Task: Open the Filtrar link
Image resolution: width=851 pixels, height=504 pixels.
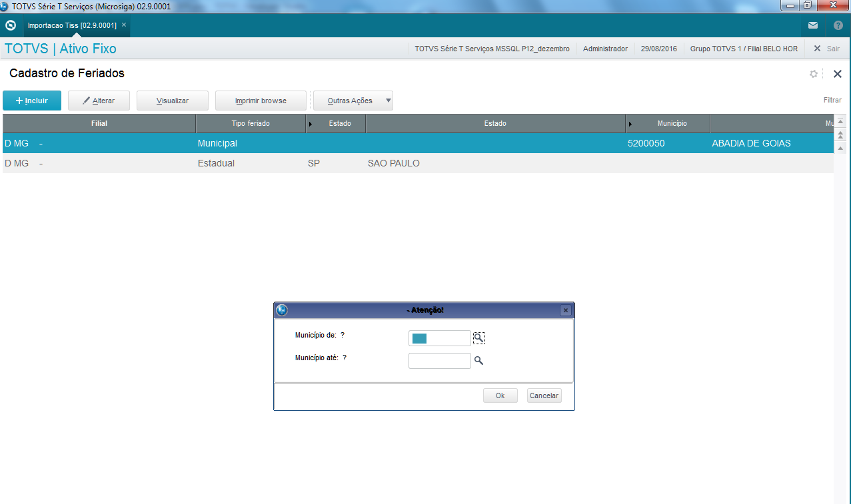Action: 832,100
